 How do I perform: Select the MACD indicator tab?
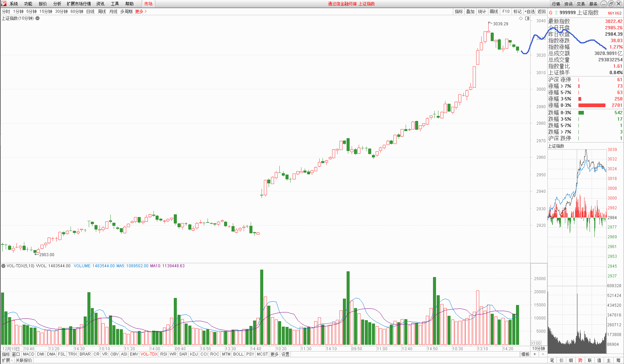(28, 354)
